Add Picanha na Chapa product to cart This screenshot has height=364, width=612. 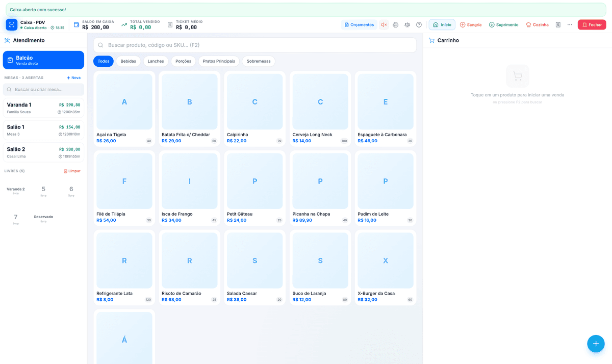click(320, 188)
